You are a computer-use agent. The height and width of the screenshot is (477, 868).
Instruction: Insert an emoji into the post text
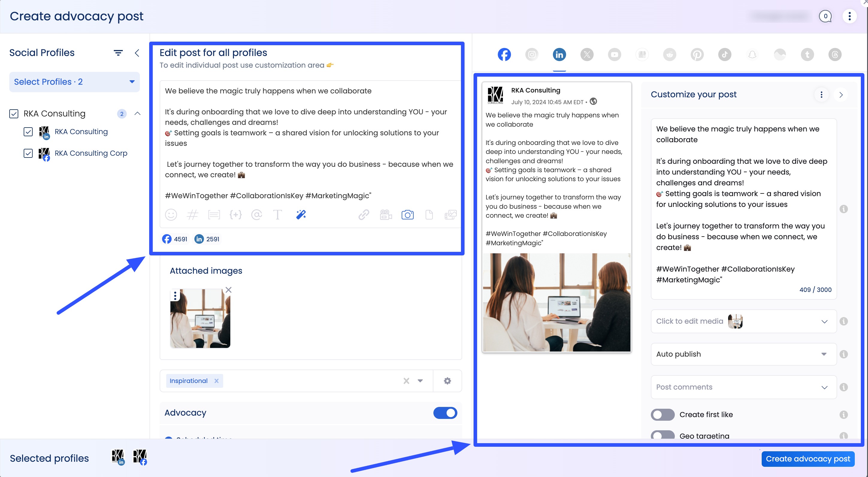pyautogui.click(x=171, y=215)
